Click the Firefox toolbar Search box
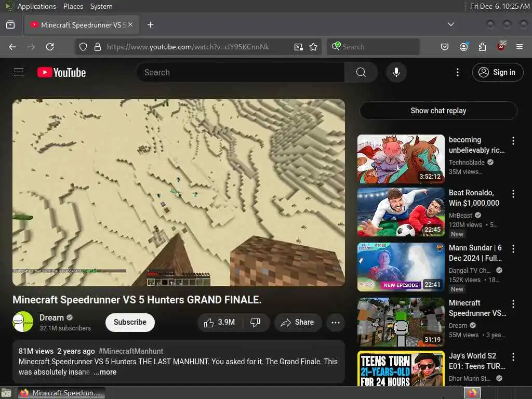Screen dimensions: 532x399 click(x=373, y=47)
